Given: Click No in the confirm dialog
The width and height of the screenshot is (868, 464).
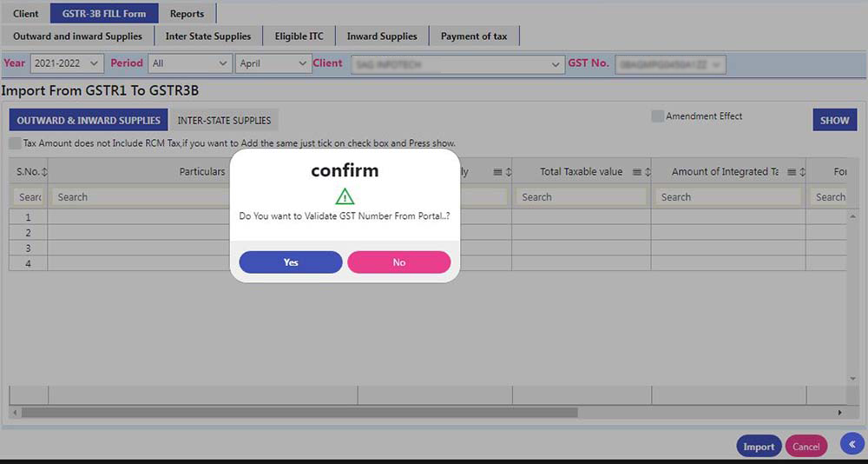Looking at the screenshot, I should tap(398, 262).
